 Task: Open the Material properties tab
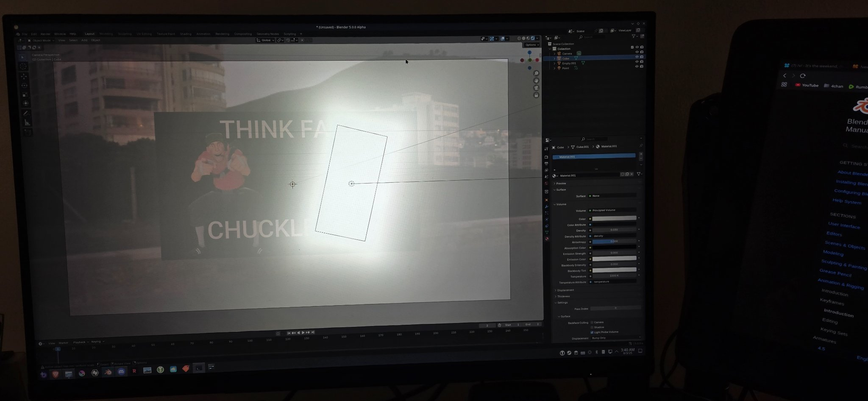547,239
